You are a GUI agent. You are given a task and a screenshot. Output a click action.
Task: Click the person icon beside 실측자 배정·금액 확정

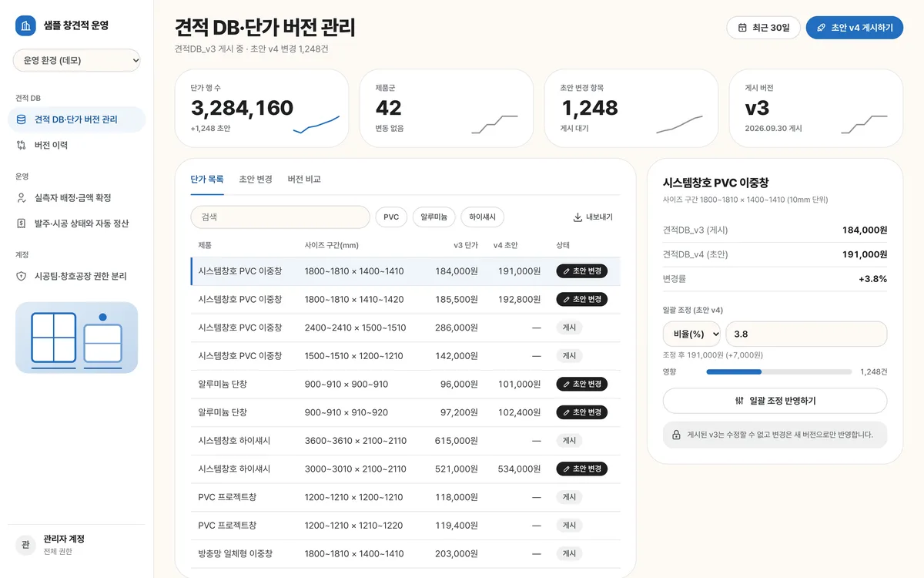[21, 198]
